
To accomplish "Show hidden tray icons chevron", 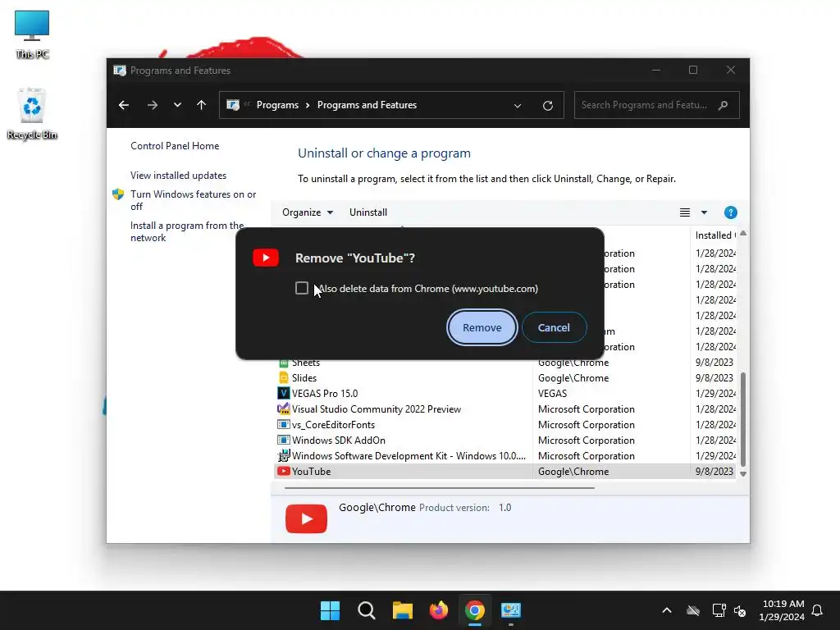I will pos(667,610).
